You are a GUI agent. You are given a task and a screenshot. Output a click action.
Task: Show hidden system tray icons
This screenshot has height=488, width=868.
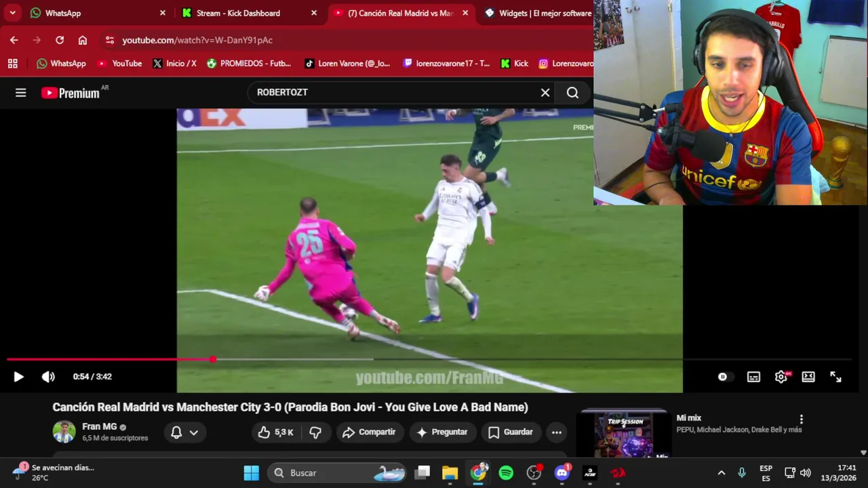click(x=722, y=472)
